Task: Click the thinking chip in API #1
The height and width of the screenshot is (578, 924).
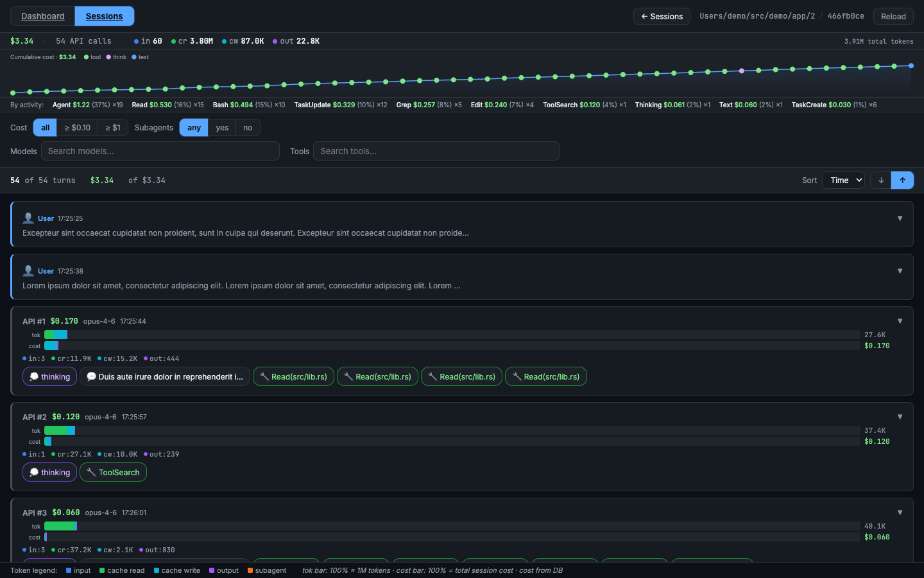Action: [50, 376]
